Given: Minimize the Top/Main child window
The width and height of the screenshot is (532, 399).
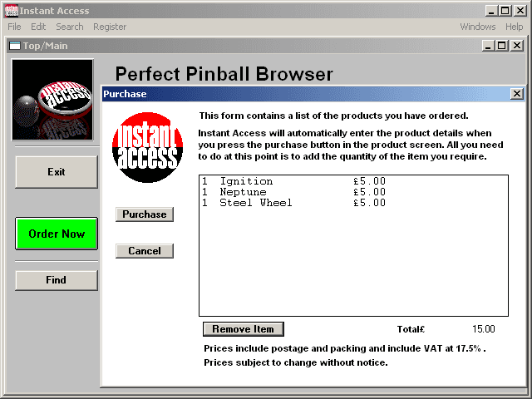Looking at the screenshot, I should click(x=488, y=46).
